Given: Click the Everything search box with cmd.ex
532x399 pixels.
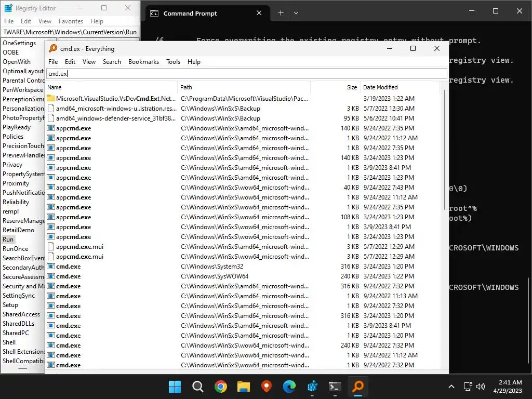Looking at the screenshot, I should coord(246,74).
